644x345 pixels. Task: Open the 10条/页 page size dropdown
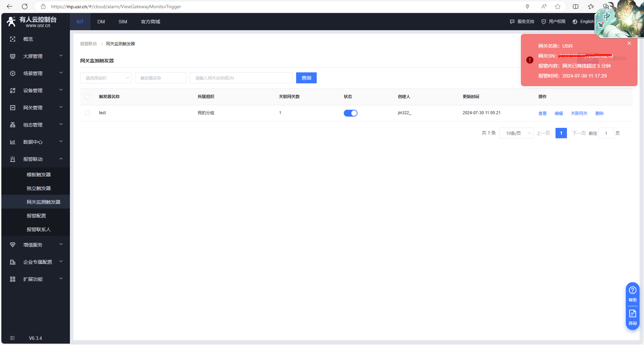(x=516, y=133)
